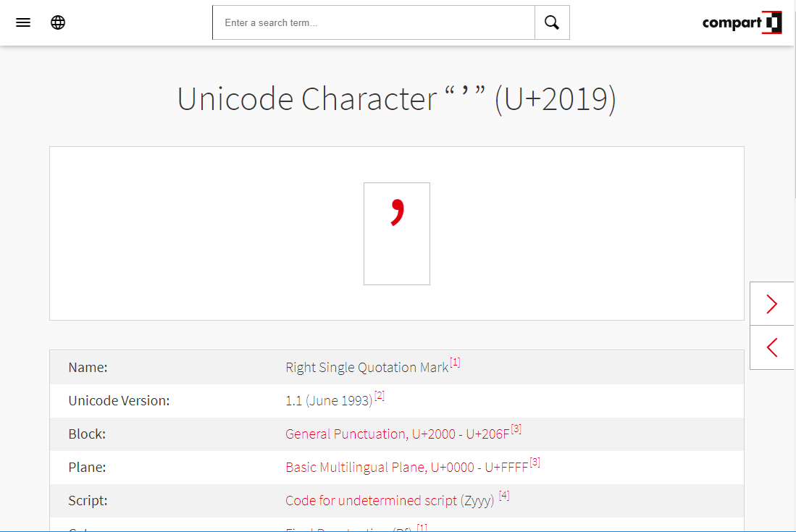This screenshot has height=532, width=796.
Task: Open footnote [1] beside the Name value
Action: click(x=455, y=363)
